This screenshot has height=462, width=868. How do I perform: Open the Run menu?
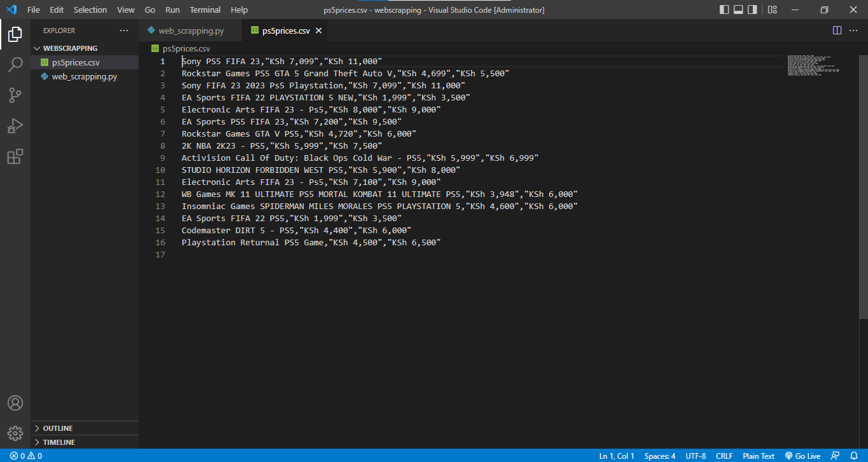click(x=172, y=10)
